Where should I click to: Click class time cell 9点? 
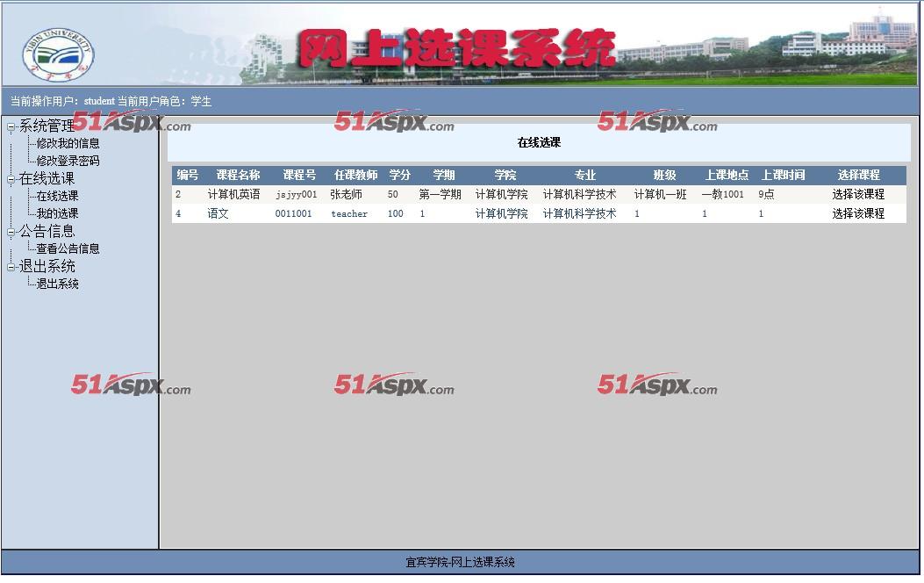pyautogui.click(x=766, y=194)
